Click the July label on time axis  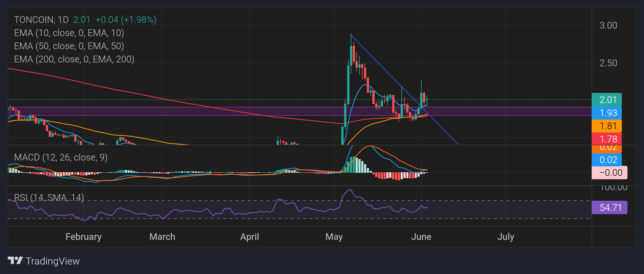506,237
